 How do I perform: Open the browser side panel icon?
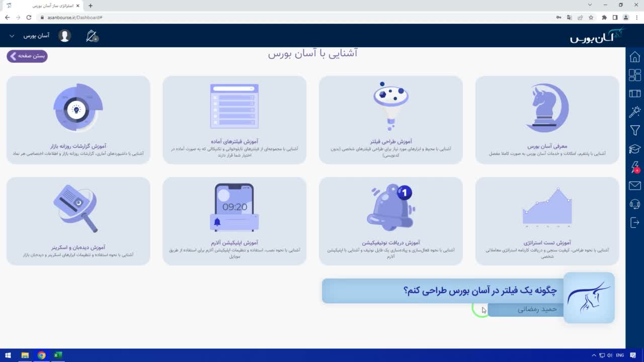click(615, 17)
